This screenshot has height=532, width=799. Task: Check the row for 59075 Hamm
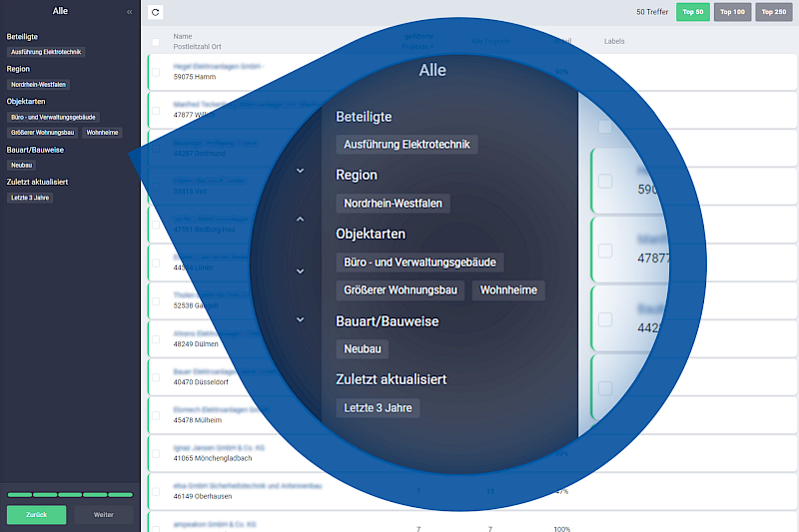(x=156, y=70)
